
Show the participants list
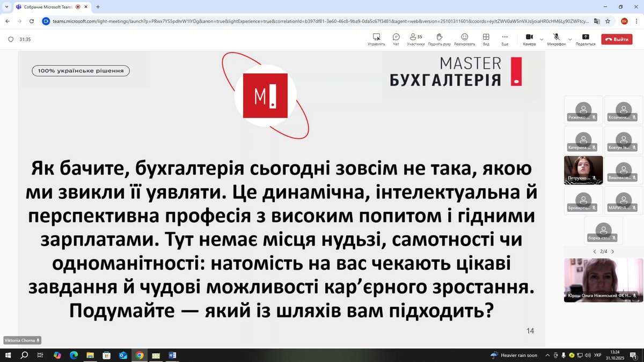[415, 39]
